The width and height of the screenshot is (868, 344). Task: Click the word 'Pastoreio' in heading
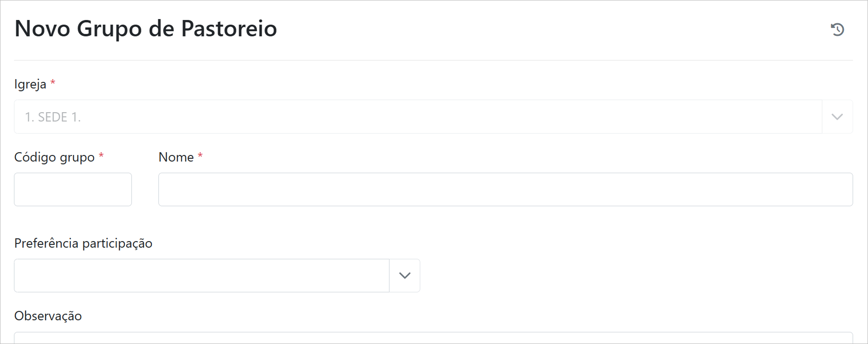pyautogui.click(x=229, y=29)
